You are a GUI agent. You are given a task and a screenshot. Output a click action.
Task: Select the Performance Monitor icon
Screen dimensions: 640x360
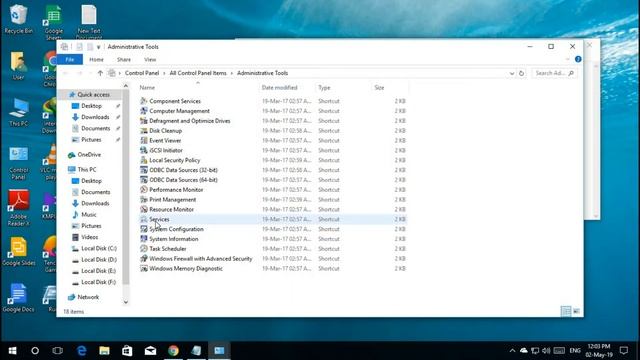point(144,189)
